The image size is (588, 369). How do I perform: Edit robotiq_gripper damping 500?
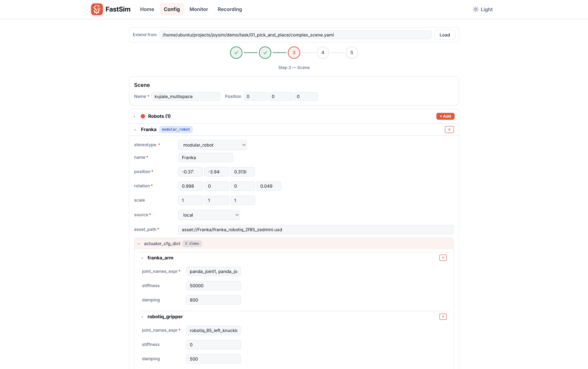pyautogui.click(x=213, y=359)
